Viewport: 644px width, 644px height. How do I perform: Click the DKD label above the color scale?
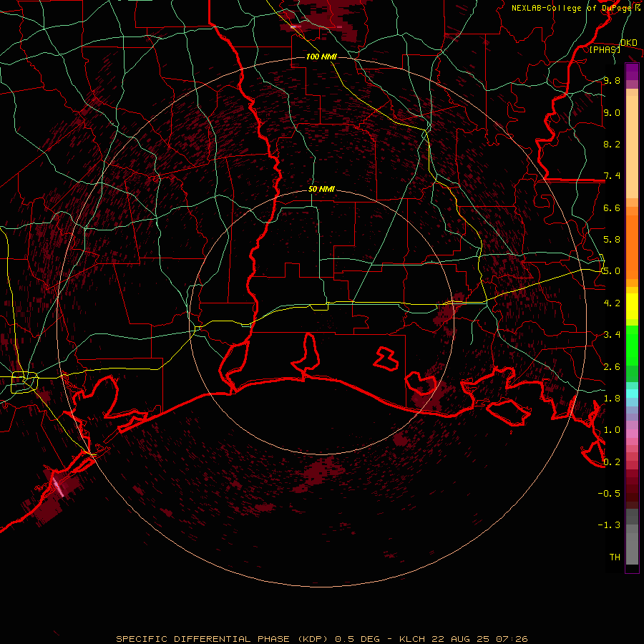(x=628, y=43)
